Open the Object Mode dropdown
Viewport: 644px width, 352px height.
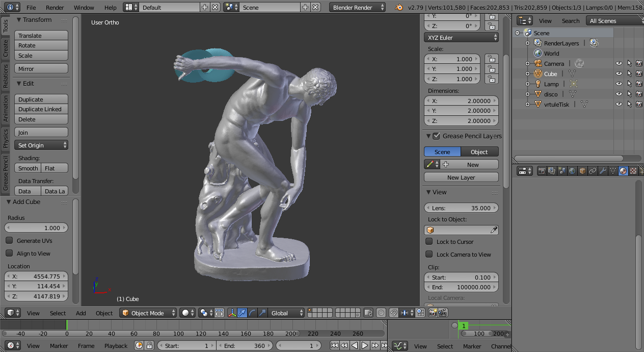click(x=148, y=313)
